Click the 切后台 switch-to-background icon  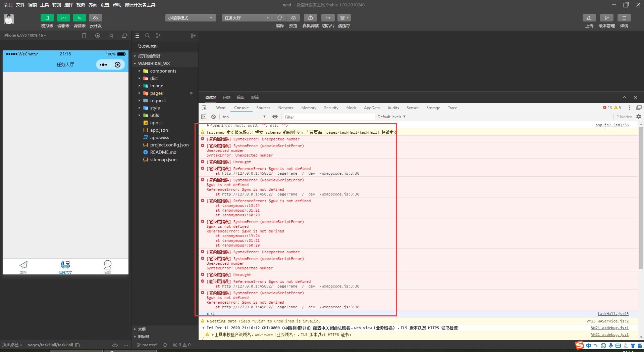328,18
